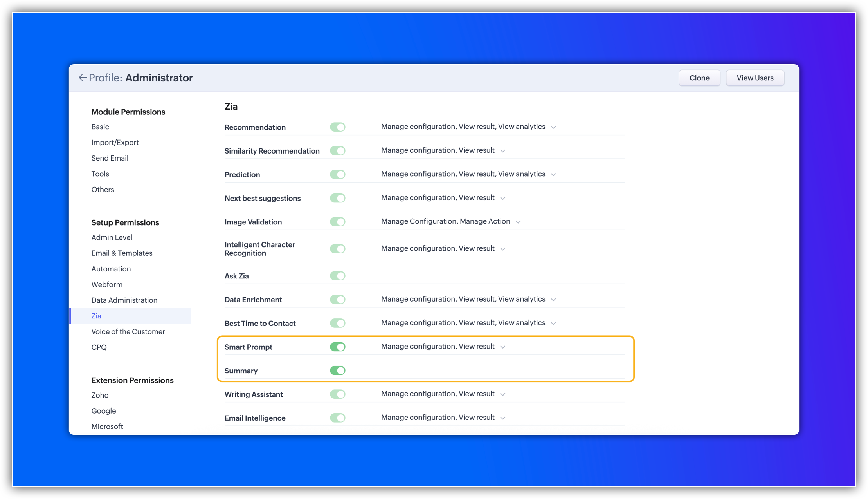Switch off Image Validation toggle
This screenshot has width=868, height=499.
click(337, 222)
